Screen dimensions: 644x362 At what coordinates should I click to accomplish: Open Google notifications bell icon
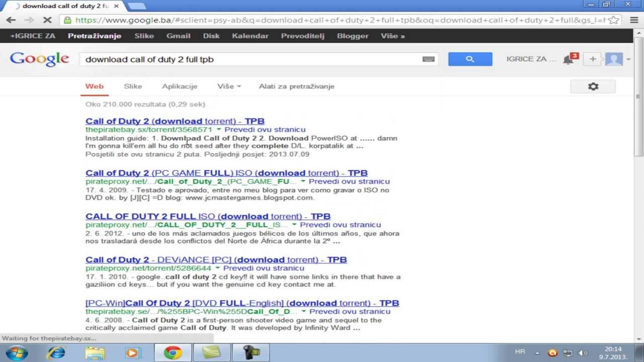(569, 59)
